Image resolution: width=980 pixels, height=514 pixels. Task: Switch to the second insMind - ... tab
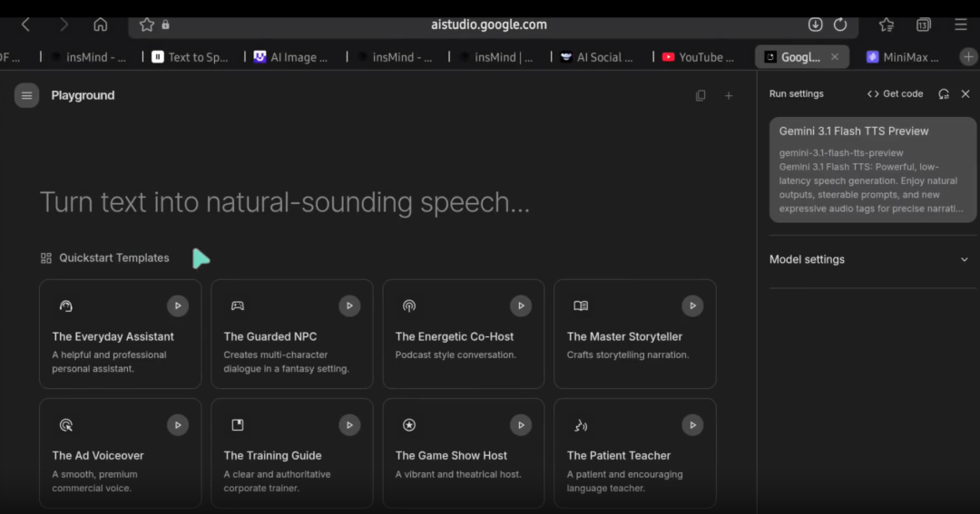coord(395,57)
